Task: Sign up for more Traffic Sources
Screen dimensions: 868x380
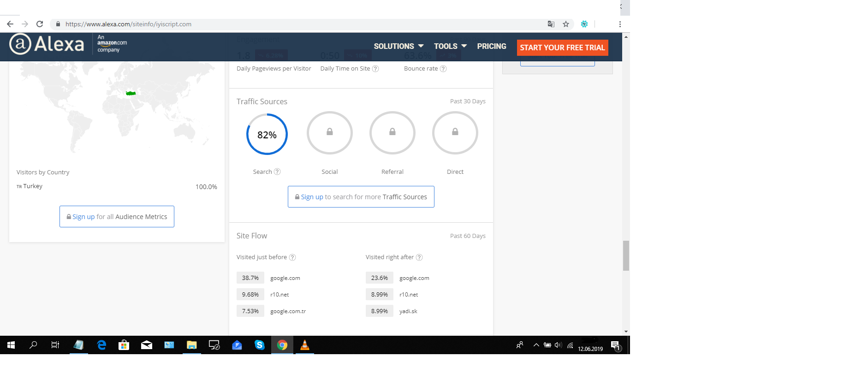Action: pos(361,196)
